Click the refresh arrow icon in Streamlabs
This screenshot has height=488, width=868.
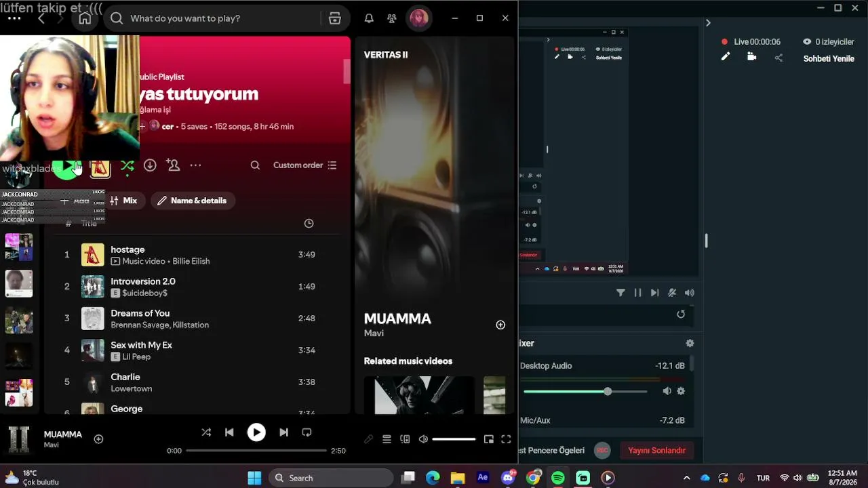tap(681, 314)
